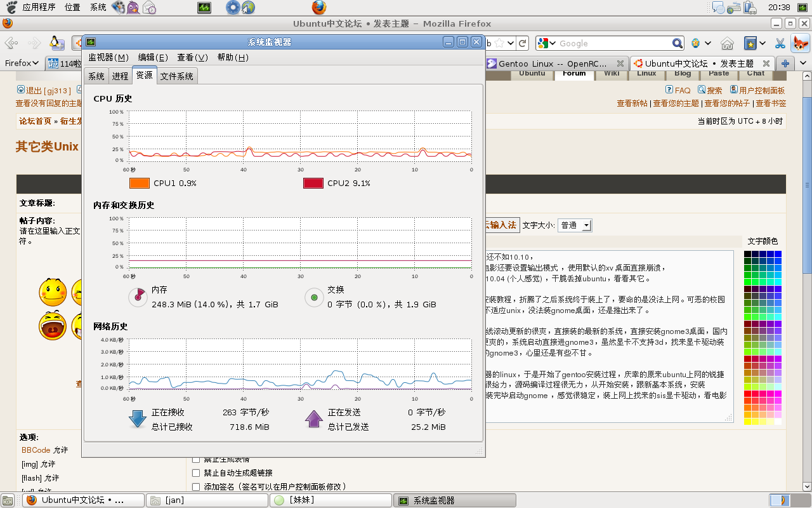The width and height of the screenshot is (812, 508).
Task: Click the chat bubble tray icon
Action: click(719, 8)
